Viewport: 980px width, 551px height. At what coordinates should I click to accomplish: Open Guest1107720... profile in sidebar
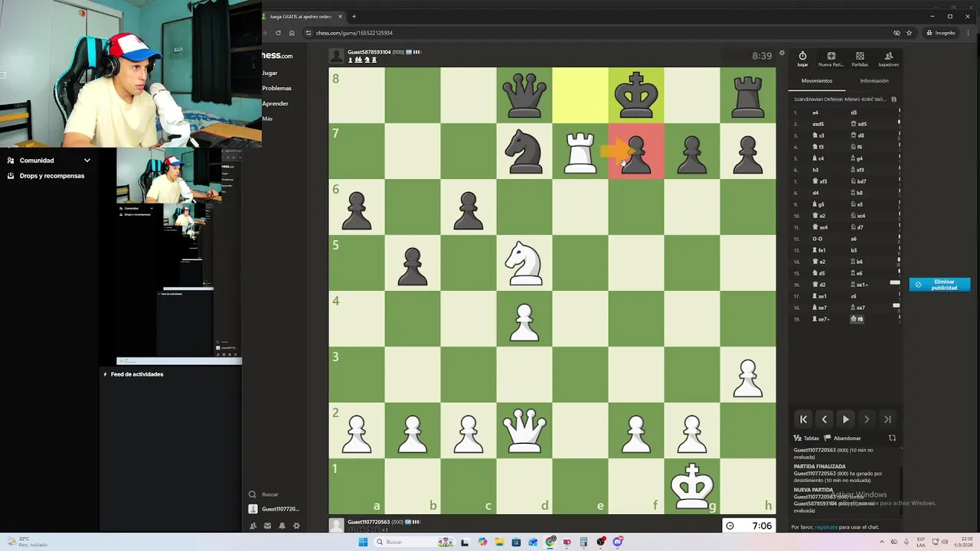tap(274, 509)
